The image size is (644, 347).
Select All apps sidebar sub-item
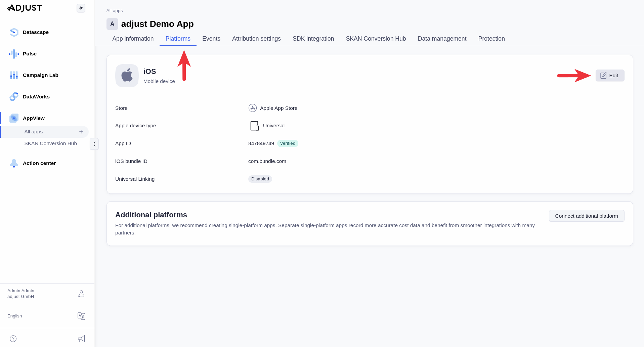coord(44,132)
